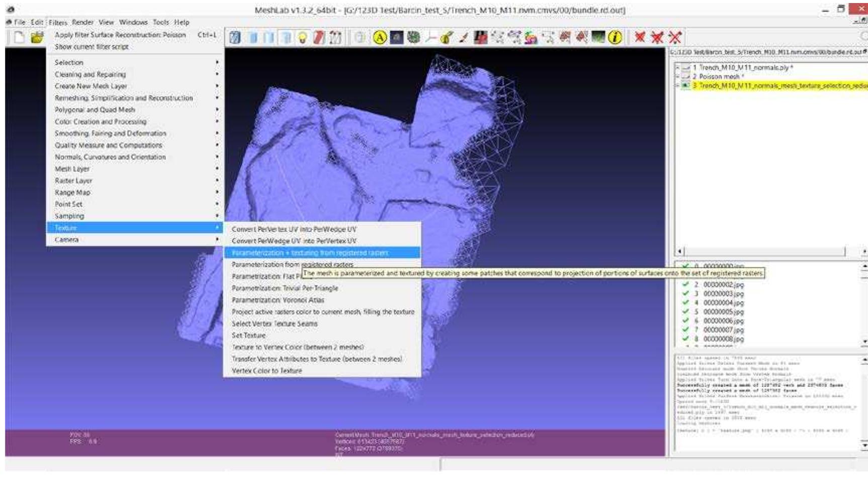Viewport: 868px width, 480px height.
Task: Open mesh info with the yellow i icon
Action: click(x=615, y=36)
